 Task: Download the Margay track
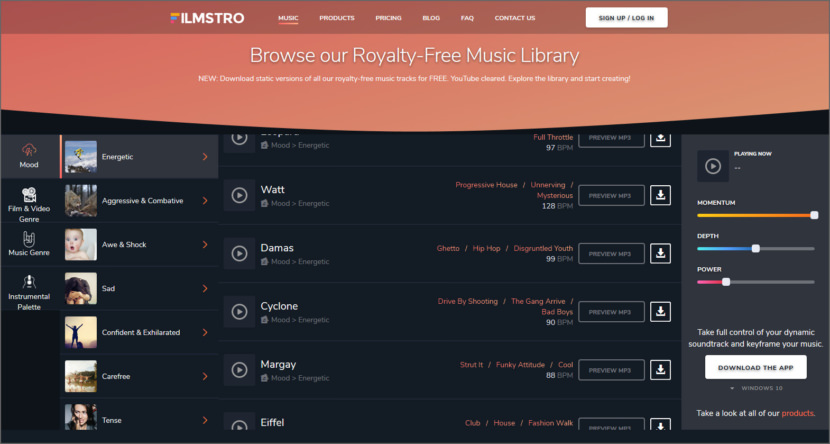[x=660, y=370]
